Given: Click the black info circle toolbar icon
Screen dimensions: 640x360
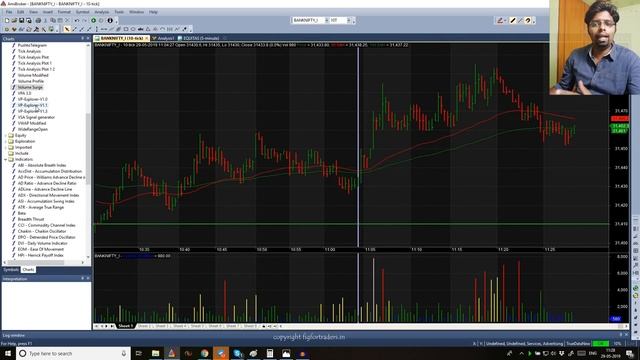Looking at the screenshot, I should tap(110, 20).
